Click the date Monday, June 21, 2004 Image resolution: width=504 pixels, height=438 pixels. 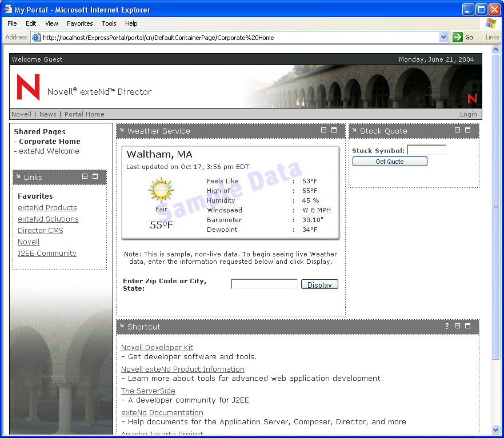(436, 59)
